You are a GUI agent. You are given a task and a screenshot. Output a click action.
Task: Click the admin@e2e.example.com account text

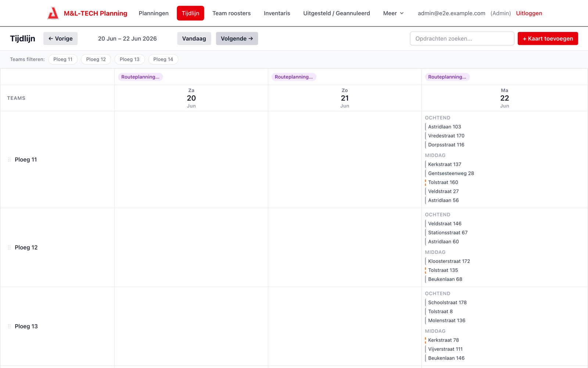pos(451,13)
